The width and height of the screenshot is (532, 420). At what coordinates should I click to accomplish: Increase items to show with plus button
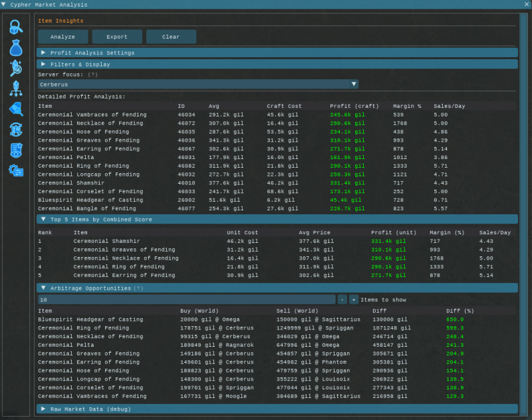click(354, 300)
